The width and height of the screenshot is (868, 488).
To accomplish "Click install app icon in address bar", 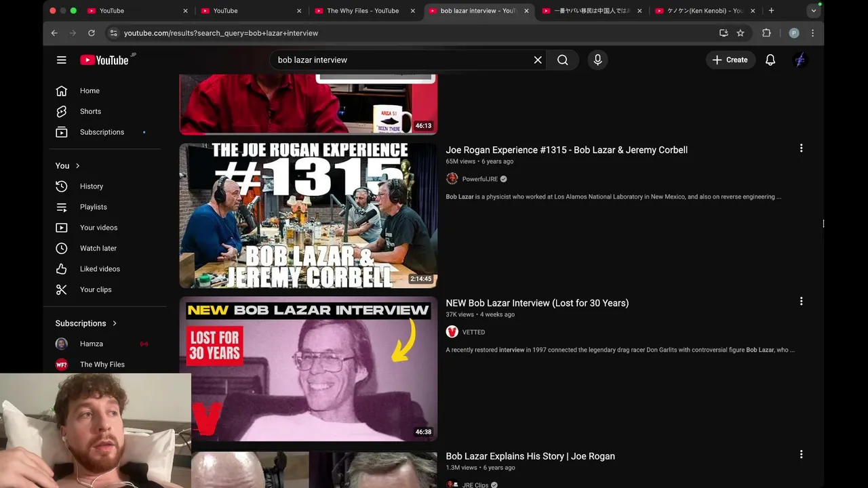I will coord(724,33).
